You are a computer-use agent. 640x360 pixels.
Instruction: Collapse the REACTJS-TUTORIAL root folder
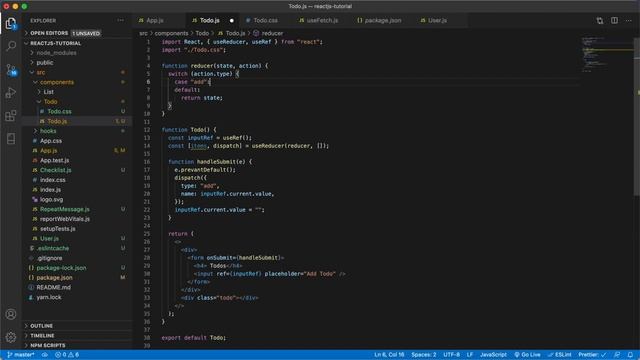click(56, 43)
